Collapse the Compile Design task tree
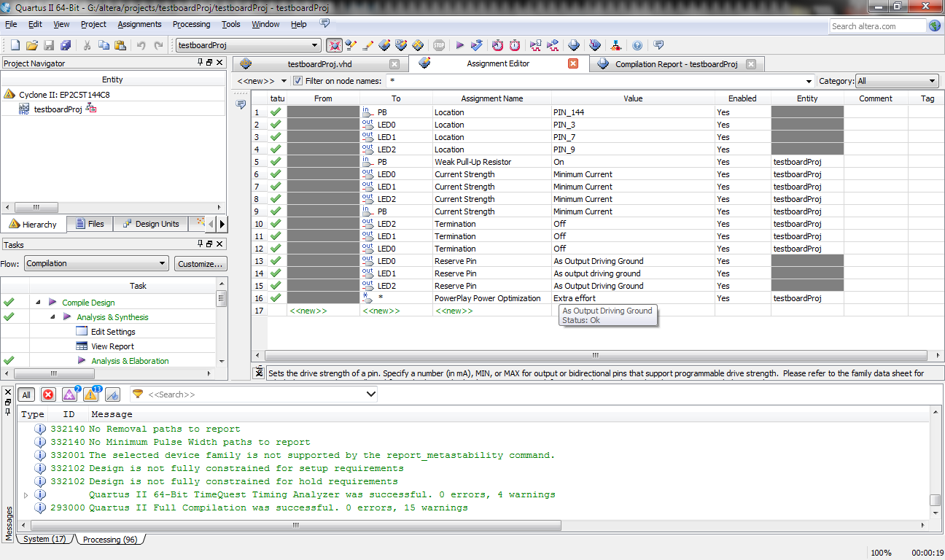 37,303
